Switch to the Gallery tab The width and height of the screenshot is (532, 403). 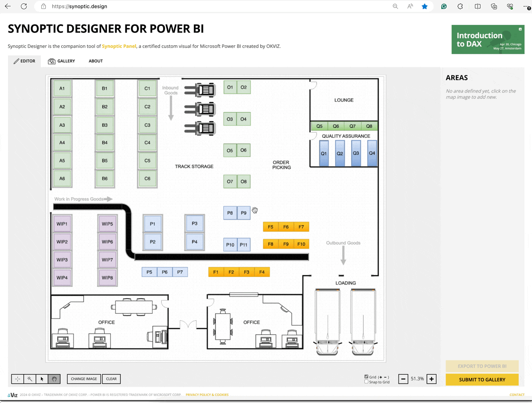tap(62, 61)
